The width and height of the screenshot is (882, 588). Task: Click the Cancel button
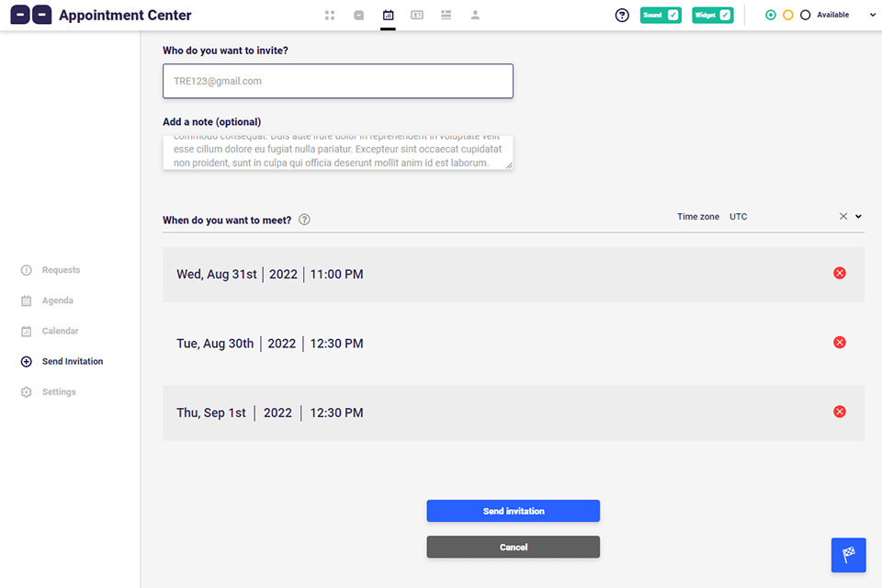[513, 547]
